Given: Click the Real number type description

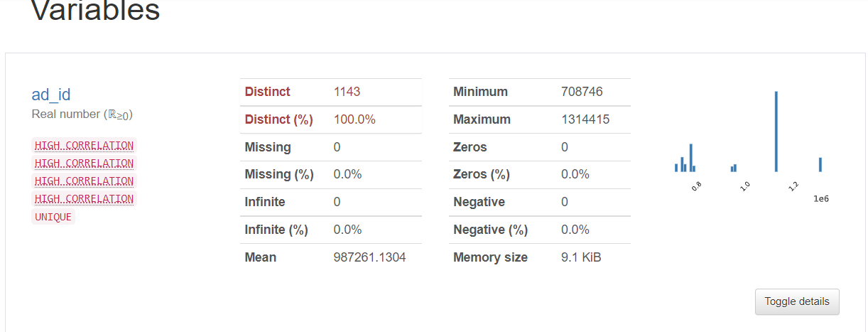Looking at the screenshot, I should [x=82, y=114].
